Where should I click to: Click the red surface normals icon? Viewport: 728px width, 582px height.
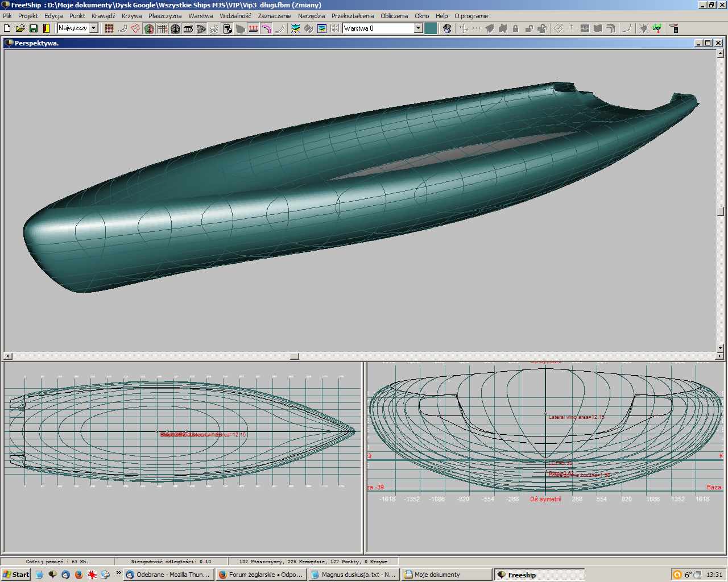click(x=254, y=28)
